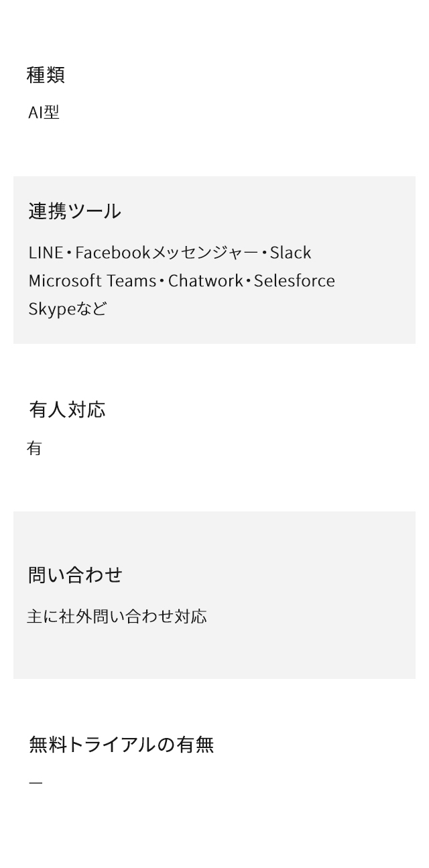The width and height of the screenshot is (429, 868).
Task: Select Slack in the tool list
Action: point(290,253)
